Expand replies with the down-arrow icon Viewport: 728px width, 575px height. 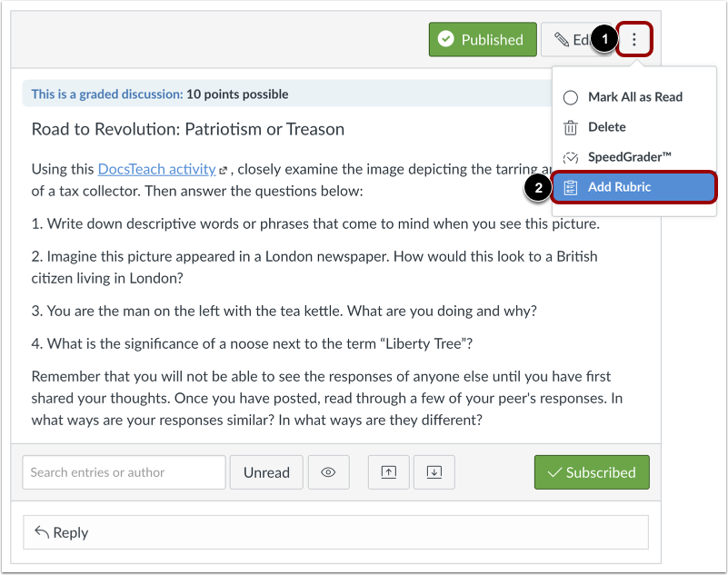434,472
